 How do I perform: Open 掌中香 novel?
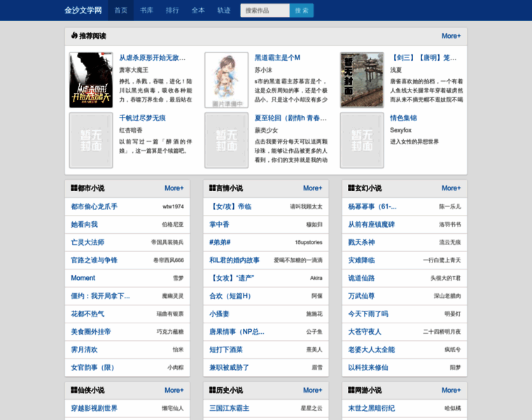[x=219, y=224]
